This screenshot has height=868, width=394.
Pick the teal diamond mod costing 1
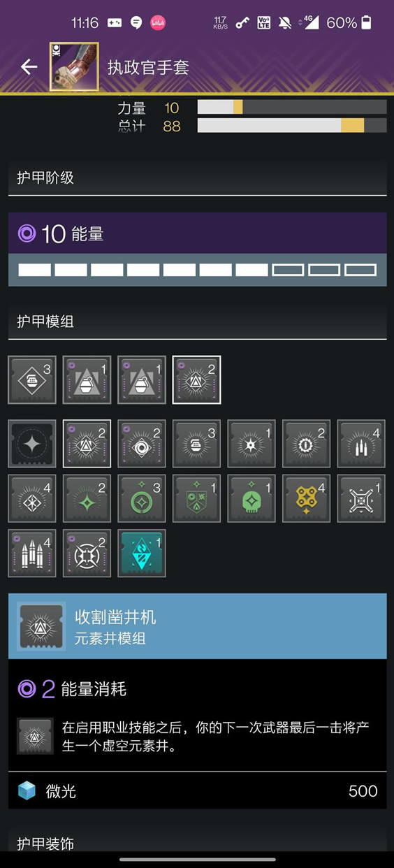click(x=142, y=554)
